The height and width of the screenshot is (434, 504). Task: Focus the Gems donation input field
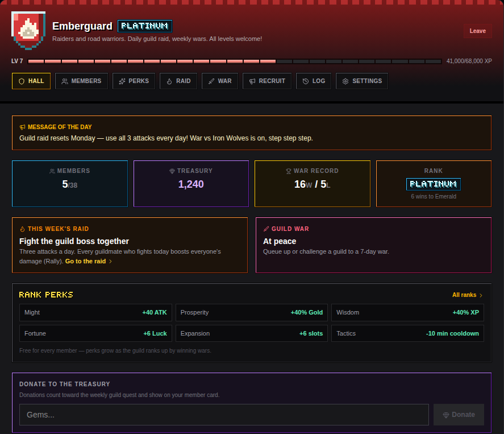(224, 415)
